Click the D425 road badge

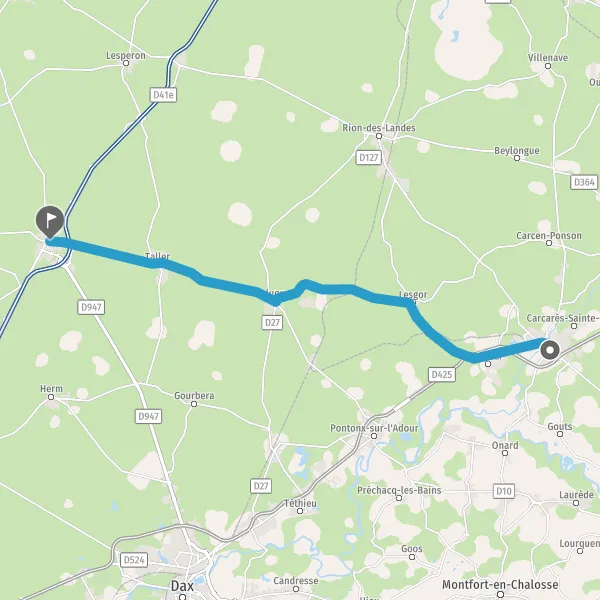click(x=442, y=375)
